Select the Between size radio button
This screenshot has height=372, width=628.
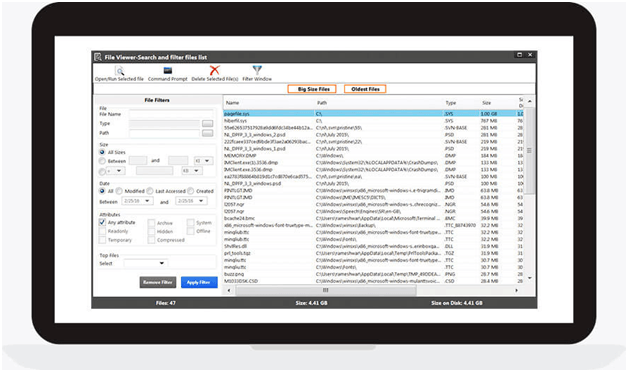pos(102,161)
